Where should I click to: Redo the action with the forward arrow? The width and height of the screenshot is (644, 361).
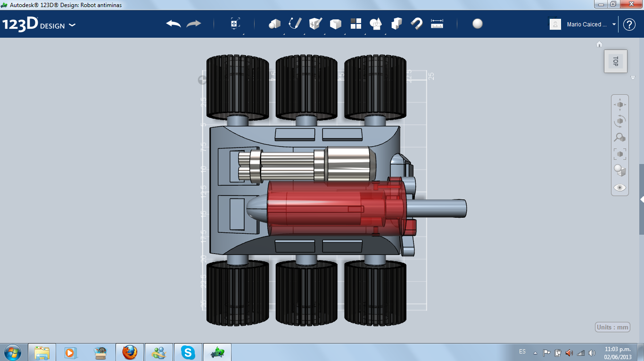click(x=194, y=24)
